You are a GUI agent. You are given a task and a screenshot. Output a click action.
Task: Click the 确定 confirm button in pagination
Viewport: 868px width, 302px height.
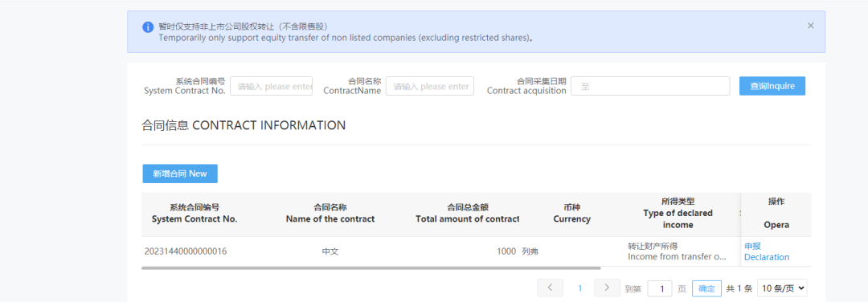click(x=707, y=288)
